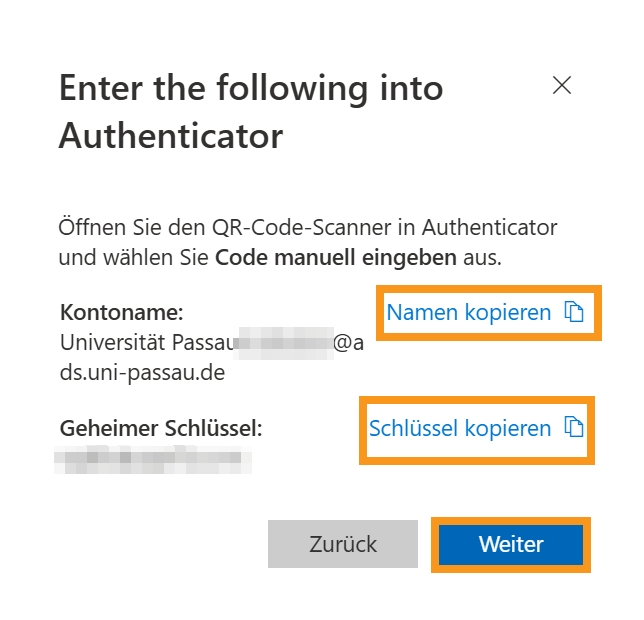Click the Schlüssel kopieren link text
644x620 pixels.
click(x=460, y=429)
